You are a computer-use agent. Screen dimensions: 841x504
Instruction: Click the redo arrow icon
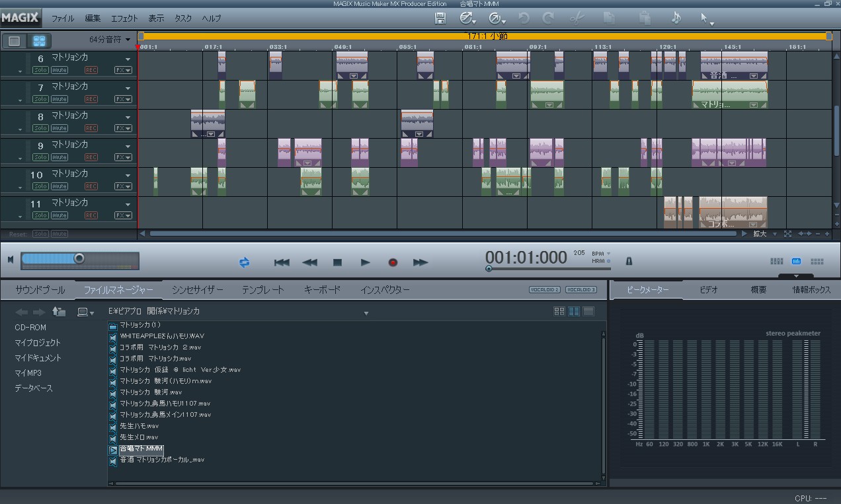(548, 18)
